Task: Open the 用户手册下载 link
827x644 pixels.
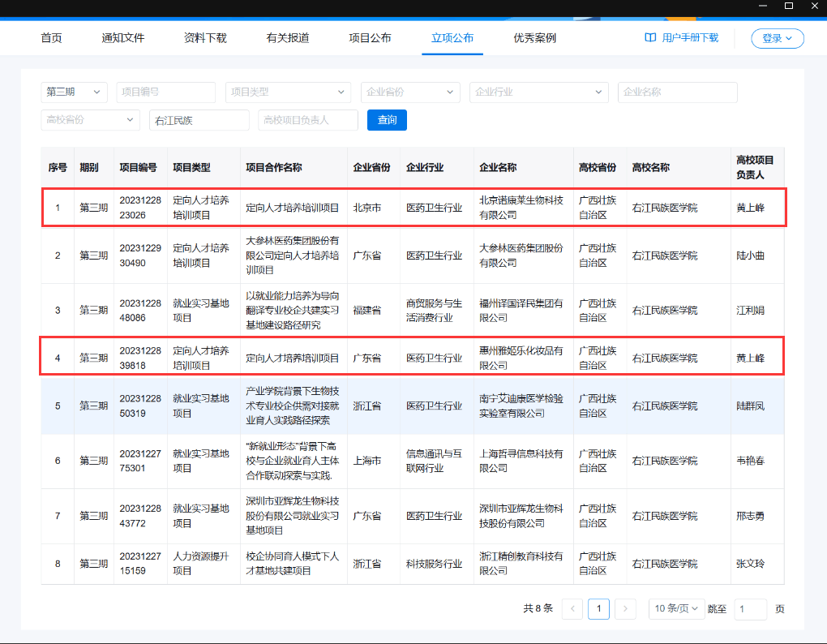Action: [690, 37]
